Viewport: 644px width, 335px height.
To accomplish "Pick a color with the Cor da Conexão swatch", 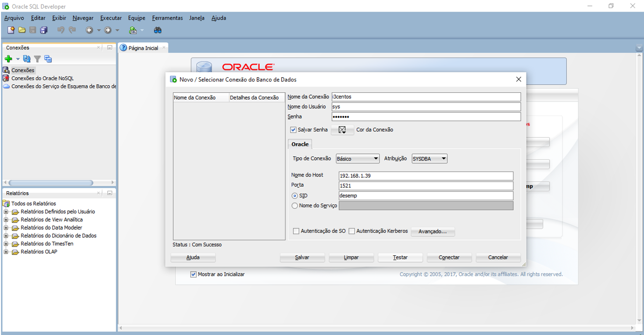I will coord(342,130).
